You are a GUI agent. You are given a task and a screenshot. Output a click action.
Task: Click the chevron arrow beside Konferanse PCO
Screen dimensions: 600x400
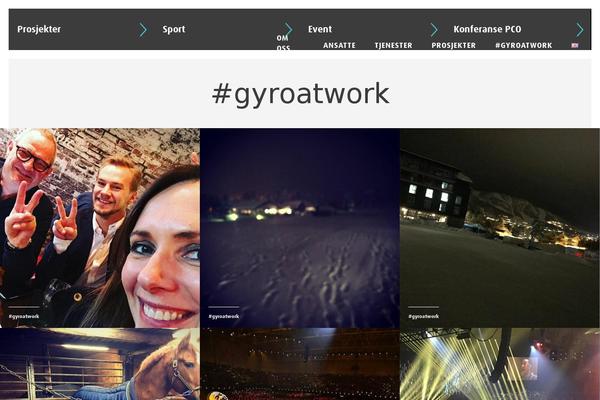[x=580, y=29]
